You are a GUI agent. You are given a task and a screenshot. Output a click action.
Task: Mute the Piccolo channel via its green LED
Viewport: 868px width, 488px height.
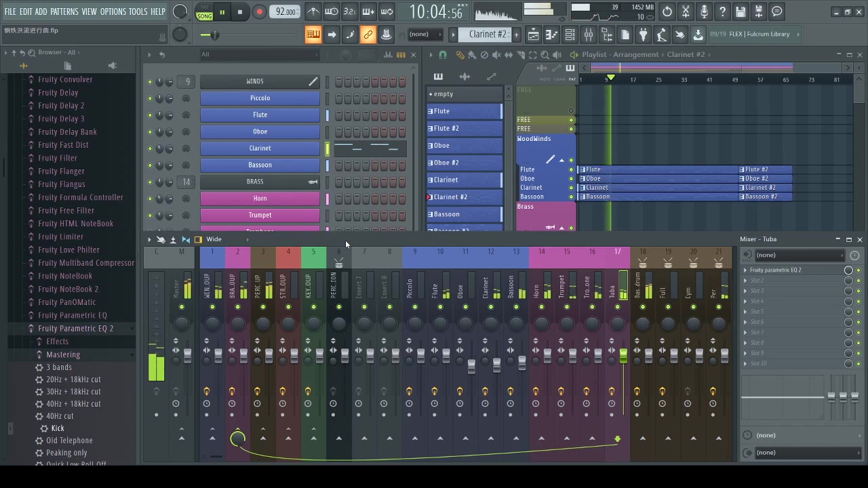point(150,98)
